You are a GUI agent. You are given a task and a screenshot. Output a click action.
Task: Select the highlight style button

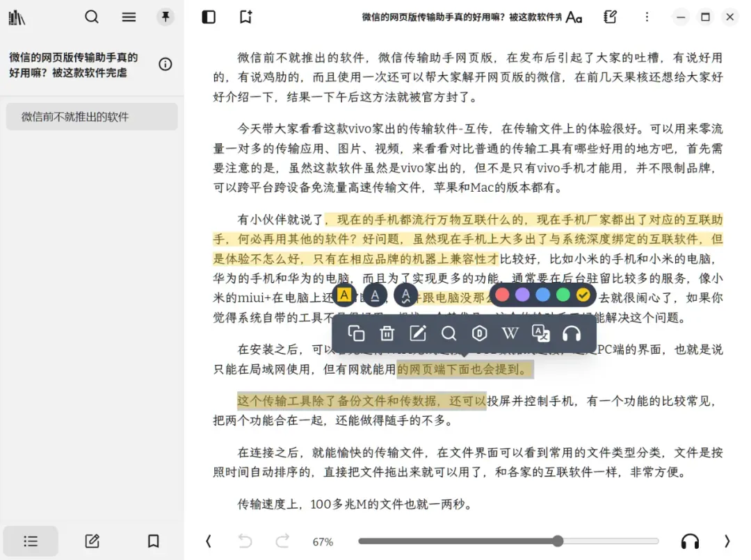click(x=344, y=295)
